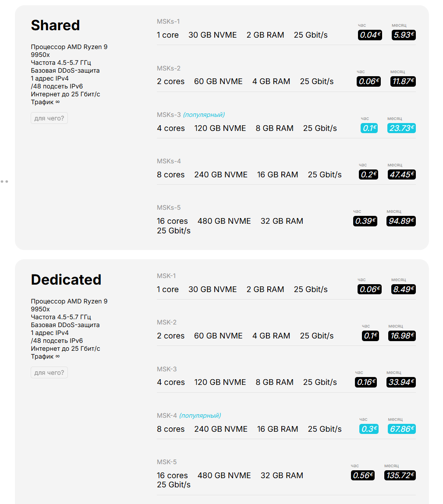Open the Shared "для чего?" button
Screen dimensions: 443x504
[49, 118]
